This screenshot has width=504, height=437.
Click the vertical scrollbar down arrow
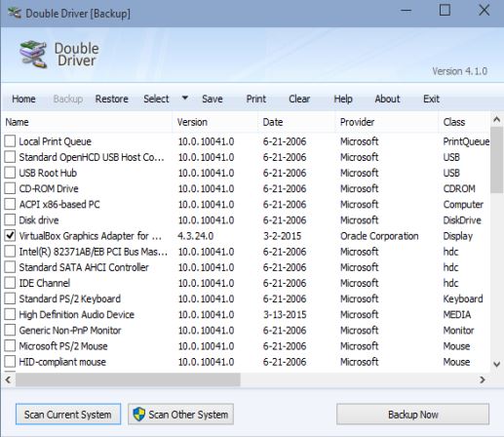coord(497,364)
